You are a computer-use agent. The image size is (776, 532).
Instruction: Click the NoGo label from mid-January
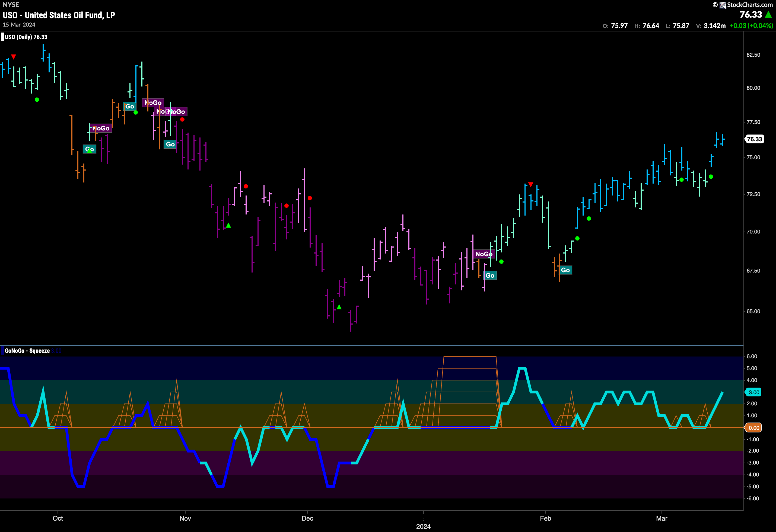[484, 254]
